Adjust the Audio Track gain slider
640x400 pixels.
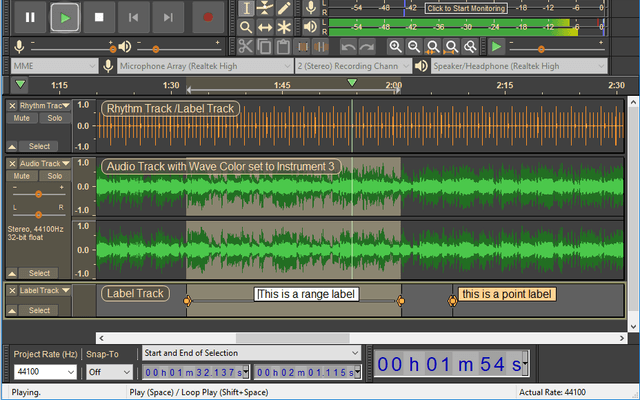pos(38,194)
